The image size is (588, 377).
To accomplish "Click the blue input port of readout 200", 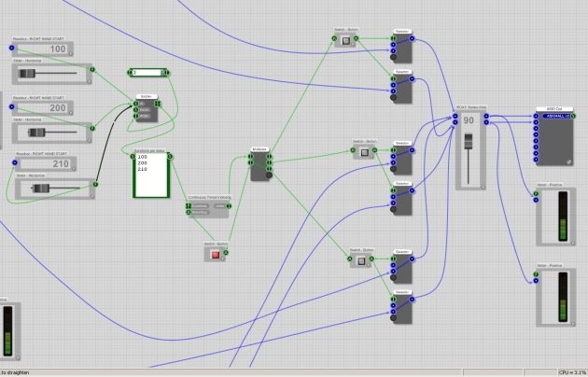I will tap(15, 107).
